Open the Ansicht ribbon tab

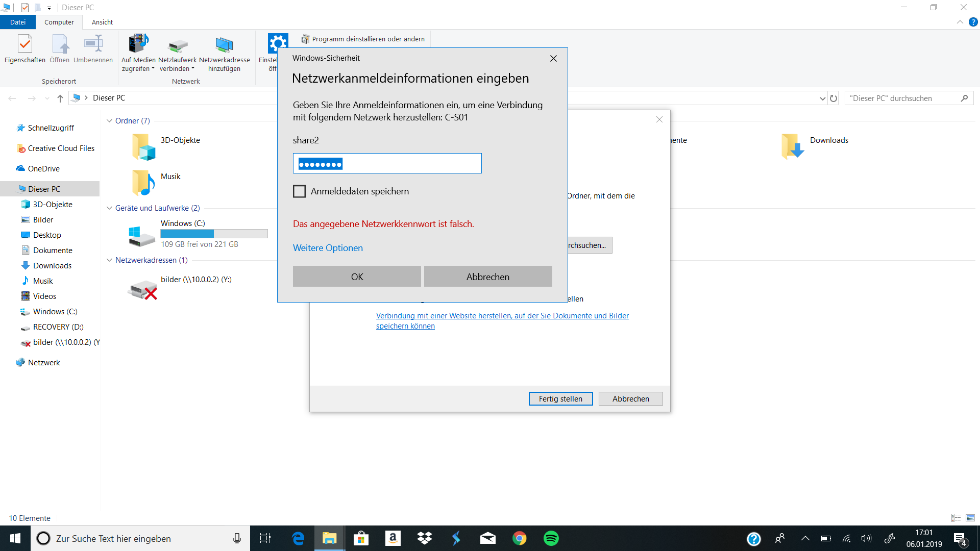tap(102, 22)
